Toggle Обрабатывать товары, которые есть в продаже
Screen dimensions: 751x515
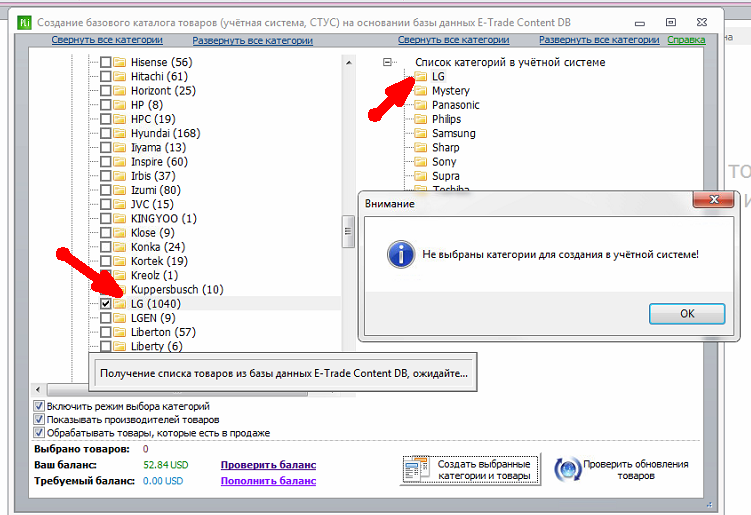click(39, 433)
